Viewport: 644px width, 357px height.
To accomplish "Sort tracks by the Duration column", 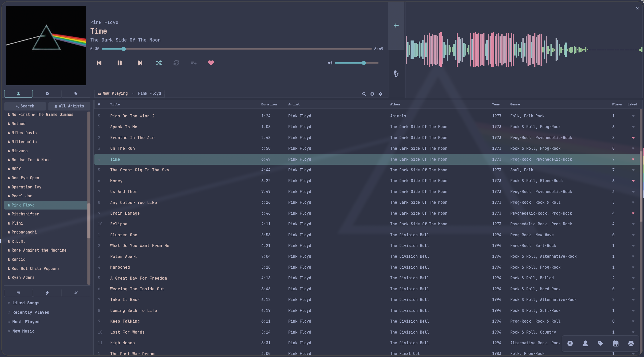I will [269, 104].
